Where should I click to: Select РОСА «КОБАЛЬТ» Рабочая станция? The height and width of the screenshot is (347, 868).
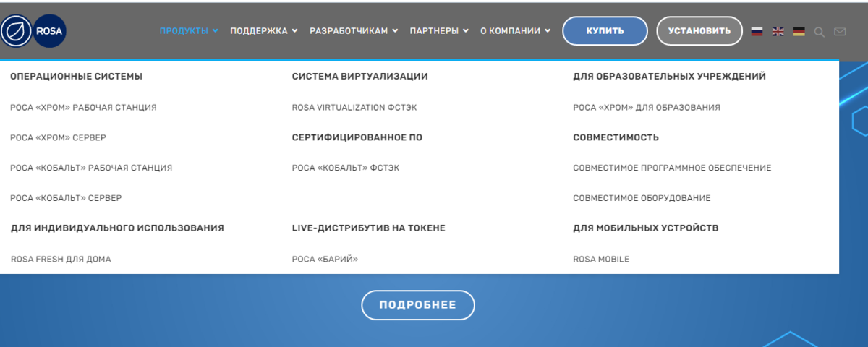[91, 168]
